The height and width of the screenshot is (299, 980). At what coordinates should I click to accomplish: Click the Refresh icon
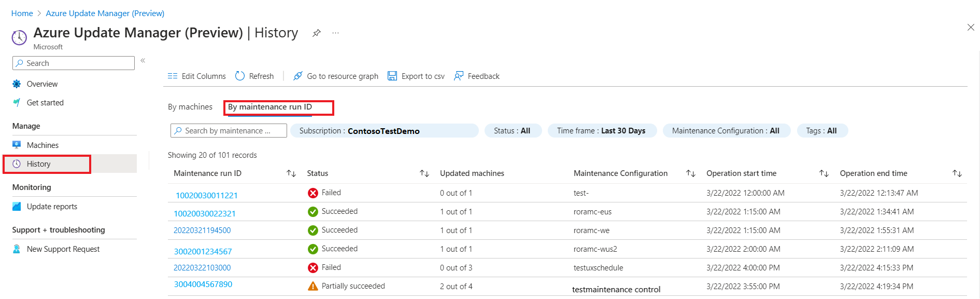coord(240,76)
